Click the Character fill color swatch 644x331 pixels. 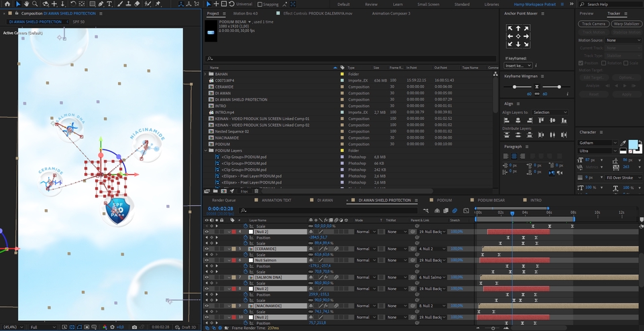pos(633,145)
